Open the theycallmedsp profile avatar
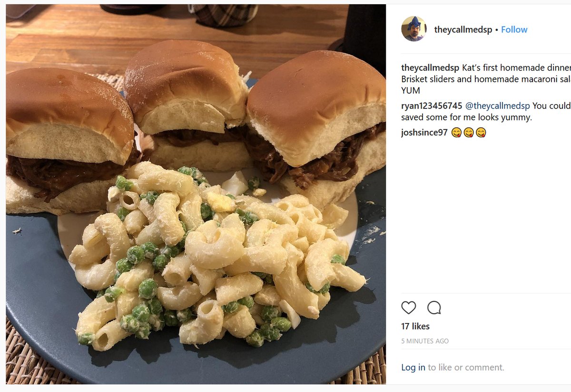 (x=413, y=29)
